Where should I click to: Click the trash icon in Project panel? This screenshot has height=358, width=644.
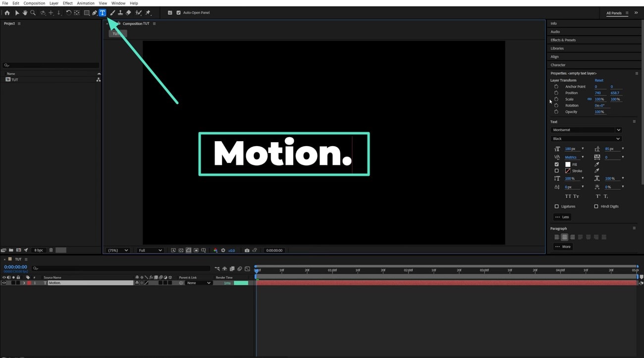(x=51, y=250)
